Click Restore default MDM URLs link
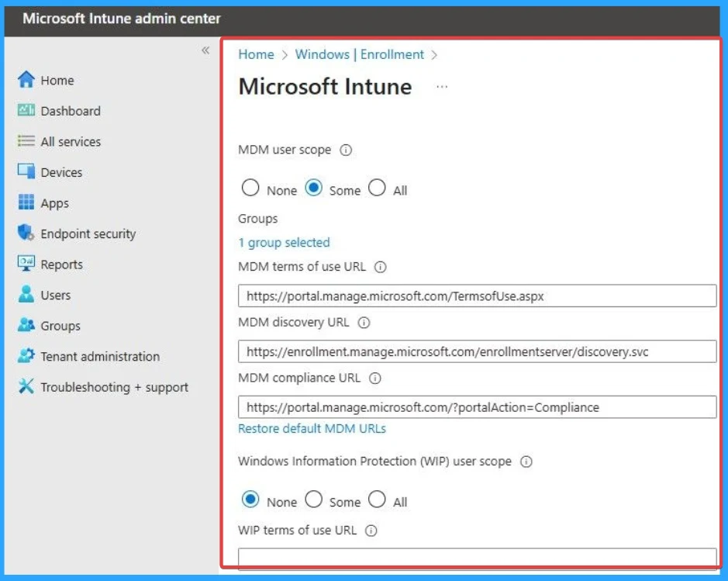This screenshot has width=728, height=581. 312,428
